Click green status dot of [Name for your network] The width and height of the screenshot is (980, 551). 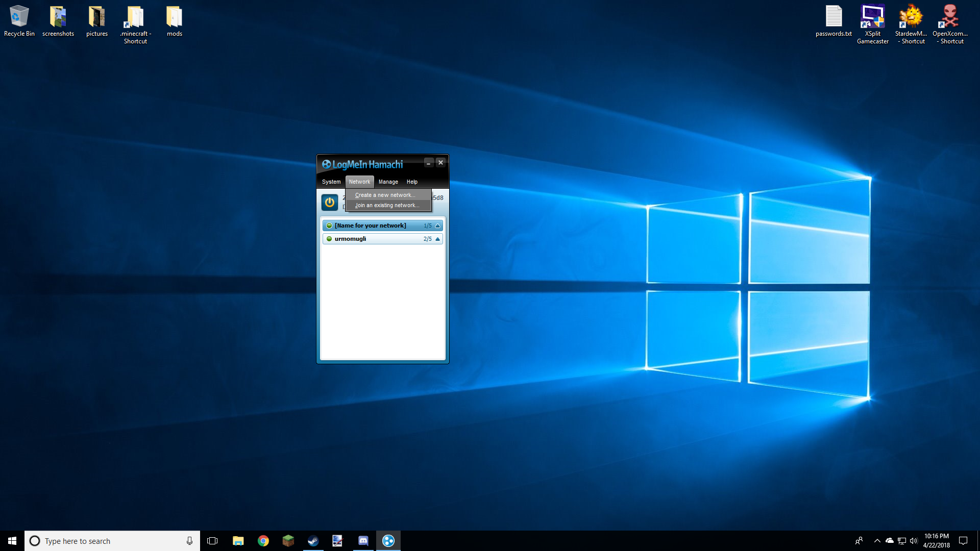(329, 226)
